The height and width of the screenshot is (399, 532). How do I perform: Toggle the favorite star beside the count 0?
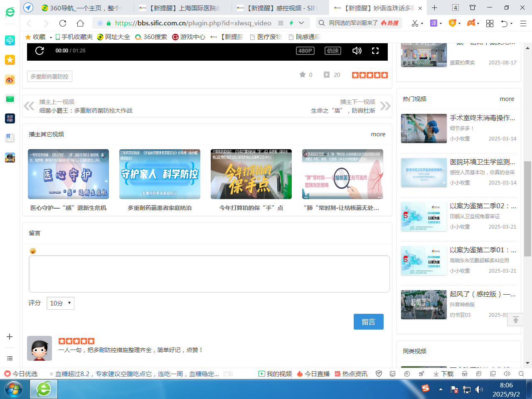click(x=303, y=75)
